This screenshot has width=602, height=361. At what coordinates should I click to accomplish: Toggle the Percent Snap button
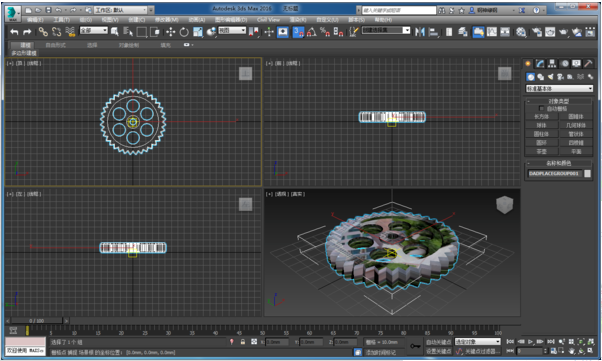325,32
